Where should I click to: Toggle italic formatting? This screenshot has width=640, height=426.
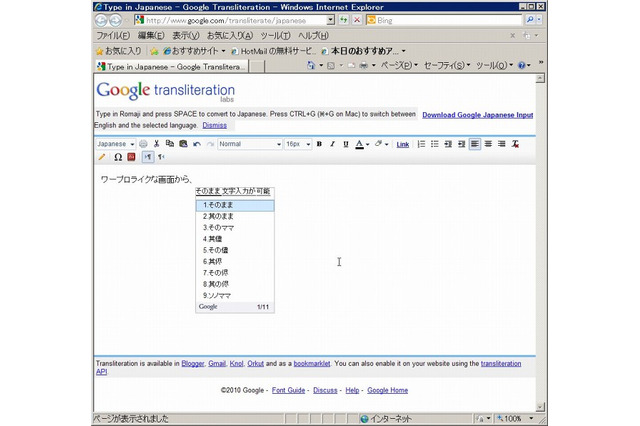point(333,144)
